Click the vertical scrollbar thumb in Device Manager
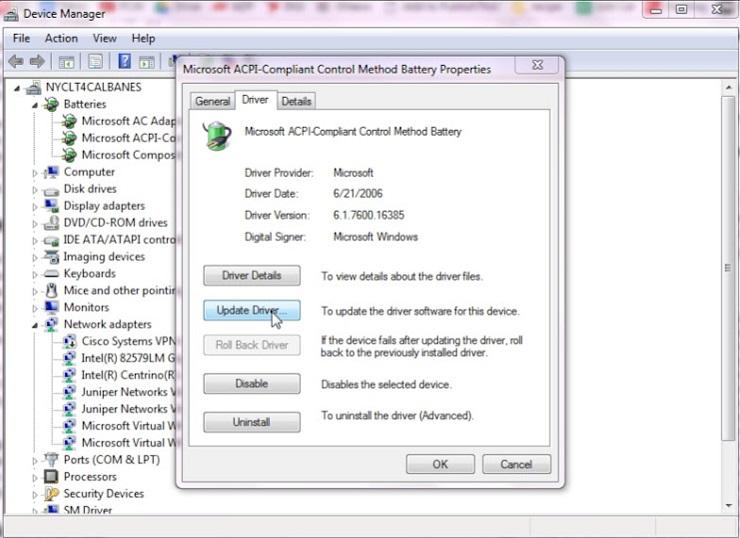The height and width of the screenshot is (538, 740). click(728, 268)
